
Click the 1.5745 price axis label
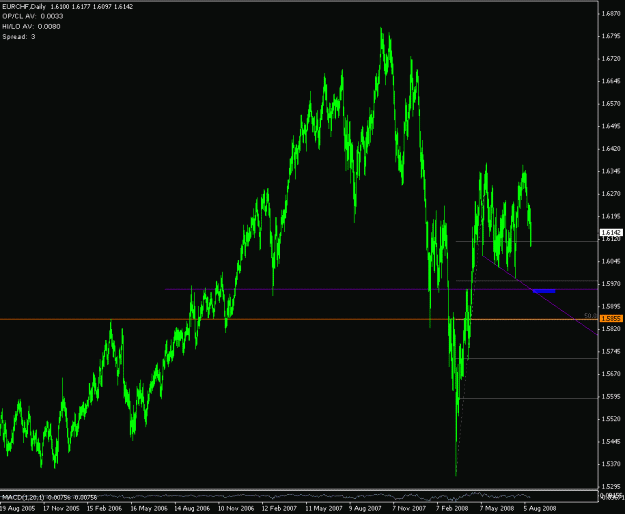coord(611,351)
